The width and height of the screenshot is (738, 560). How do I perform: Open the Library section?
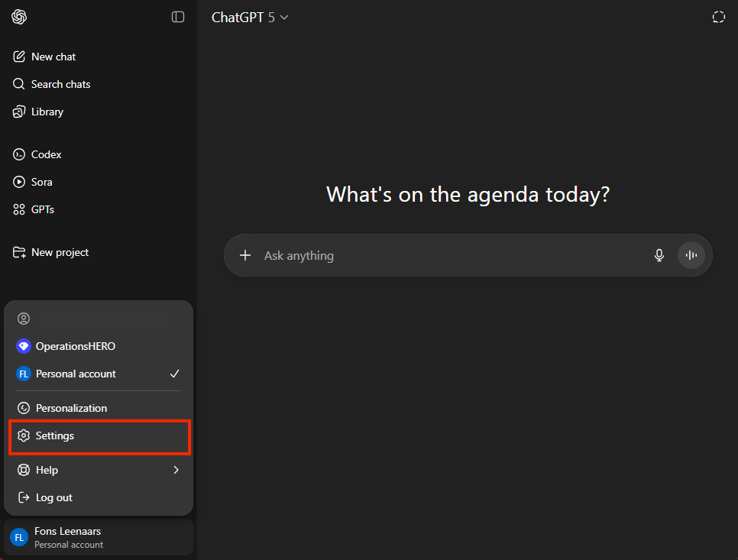click(47, 112)
